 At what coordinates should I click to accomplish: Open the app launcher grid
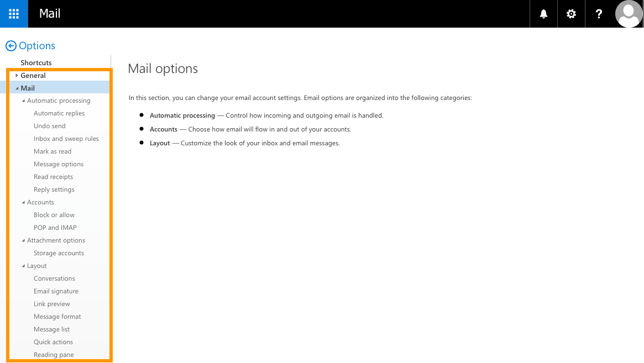coord(14,14)
